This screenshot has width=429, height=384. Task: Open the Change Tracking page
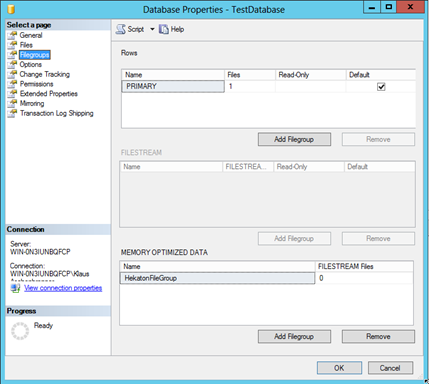coord(45,74)
